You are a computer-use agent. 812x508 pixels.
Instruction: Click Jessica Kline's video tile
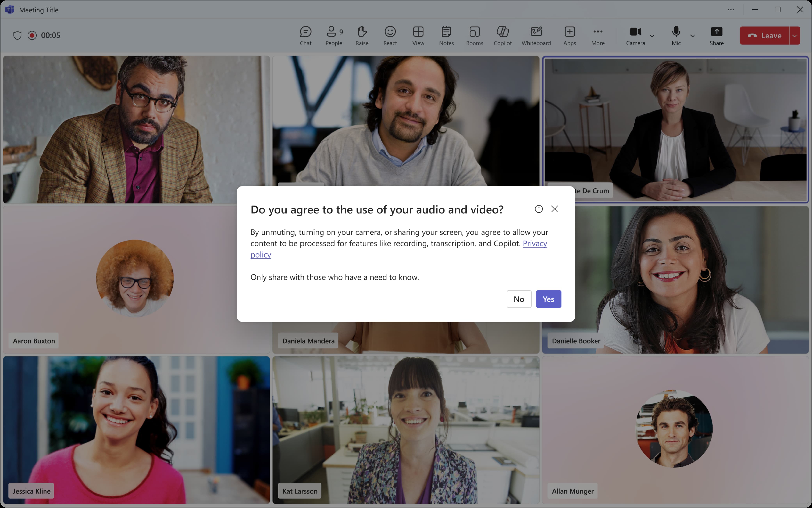click(x=136, y=430)
